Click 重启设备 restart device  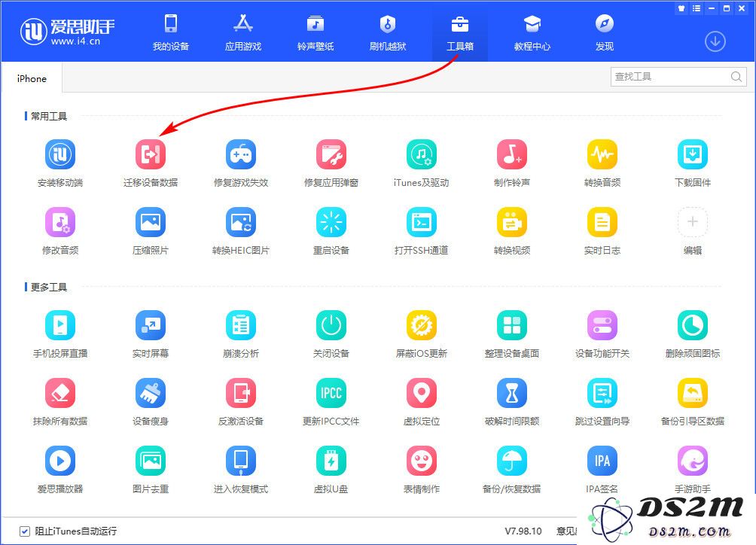coord(331,222)
